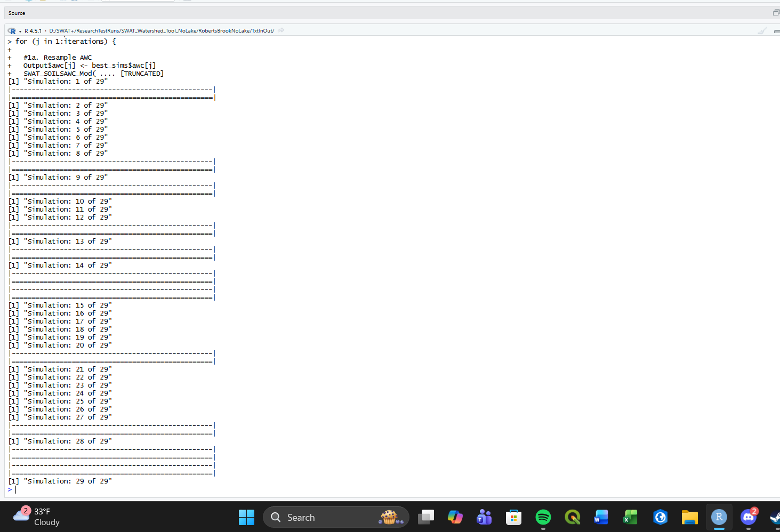
Task: Click the TxtInOut working directory path
Action: tap(161, 31)
